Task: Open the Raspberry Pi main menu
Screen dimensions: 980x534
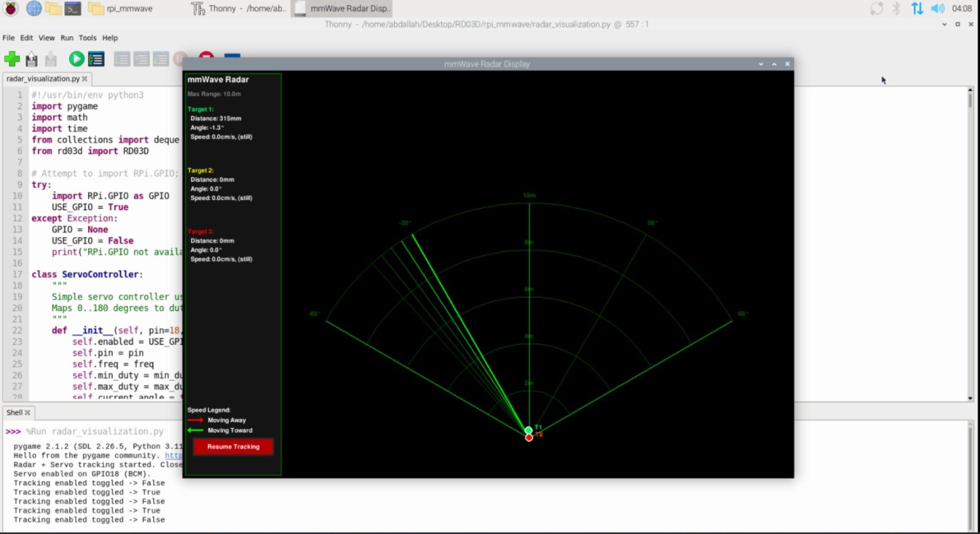Action: click(x=12, y=9)
